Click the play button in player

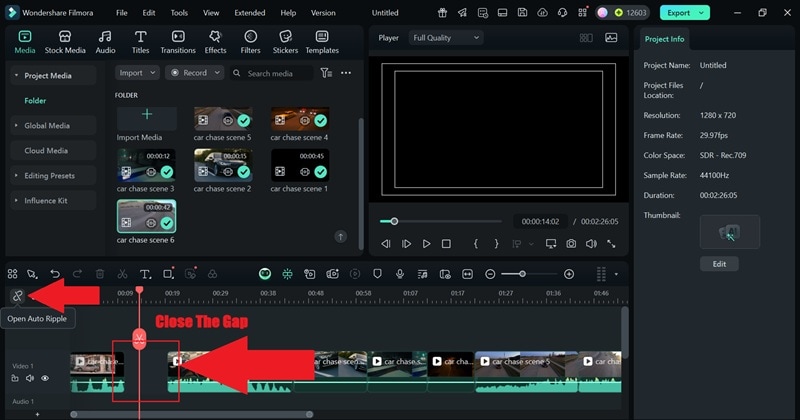pos(427,244)
